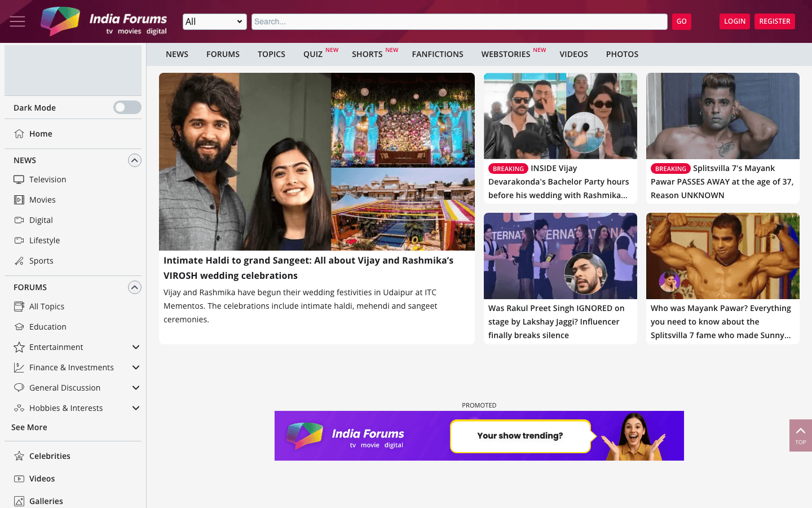Collapse the NEWS section with its chevron
The image size is (812, 508).
point(134,160)
